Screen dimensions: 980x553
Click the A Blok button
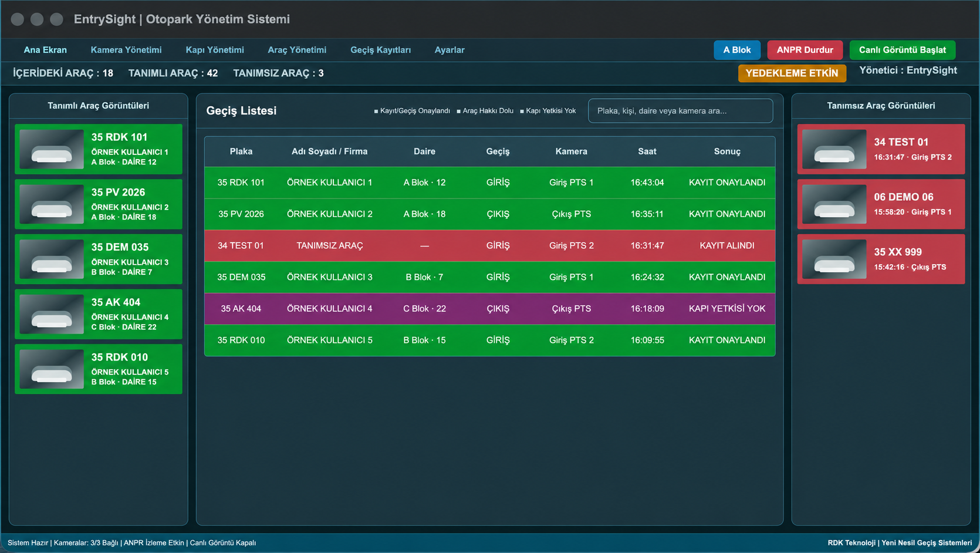(737, 50)
